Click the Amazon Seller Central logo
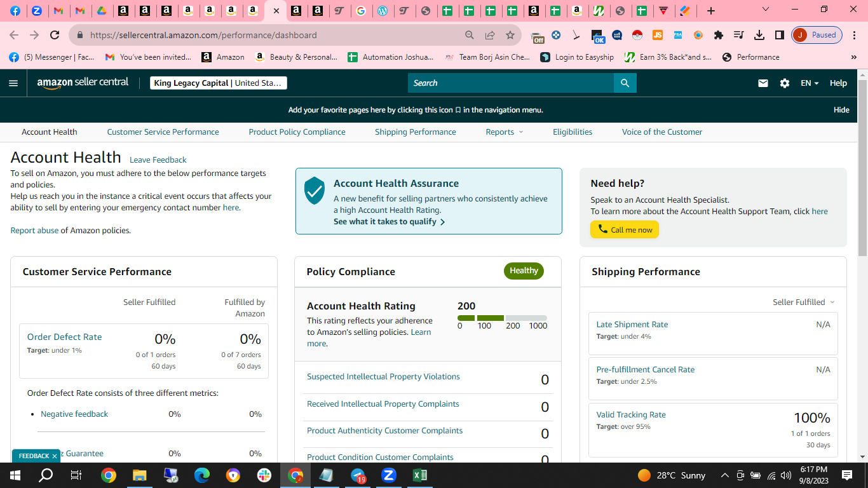This screenshot has height=488, width=868. 83,83
